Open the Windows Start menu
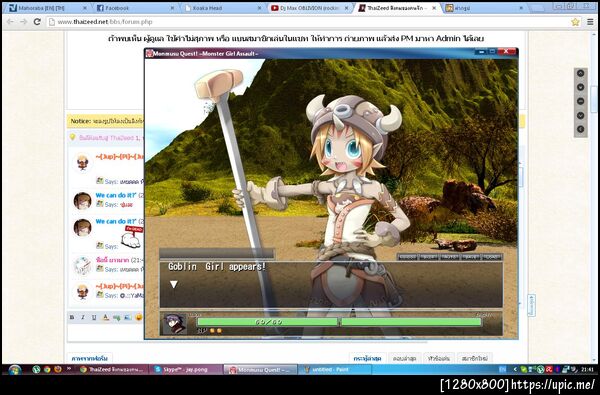 click(15, 369)
